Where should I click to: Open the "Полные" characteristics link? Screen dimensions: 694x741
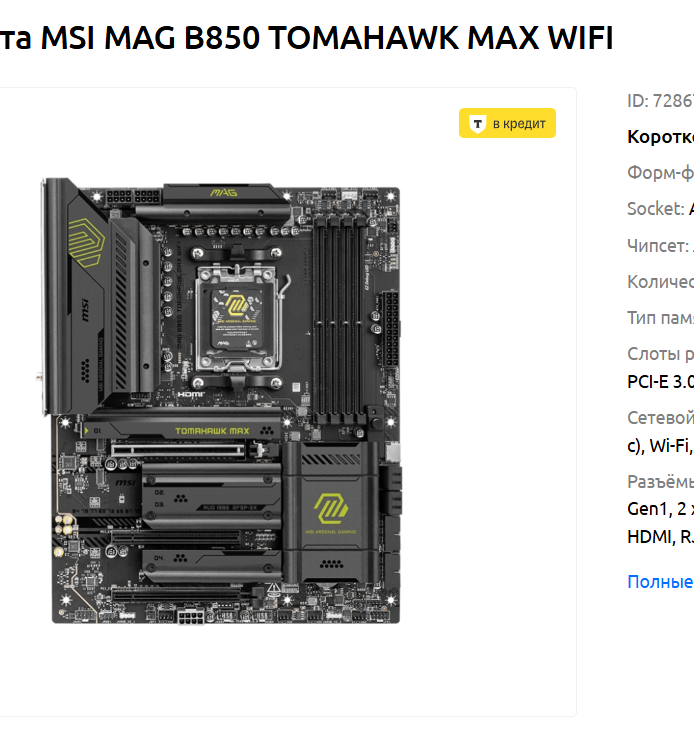(660, 582)
